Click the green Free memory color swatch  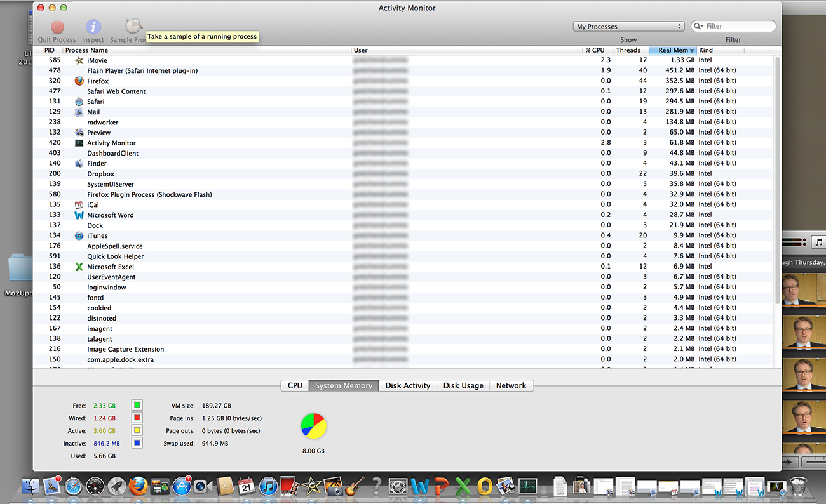pyautogui.click(x=137, y=405)
